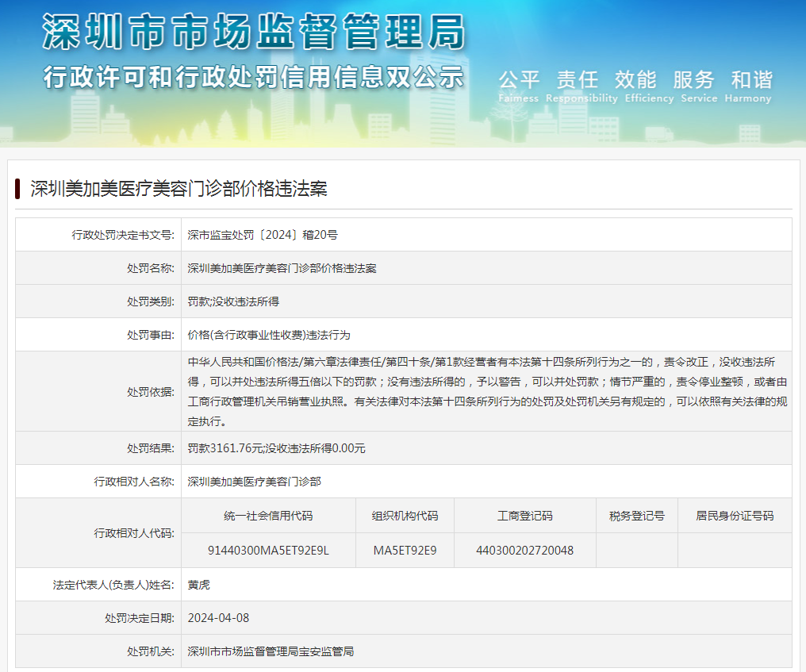Click the 行政许可和行政处罚信用信息双公示 banner subtitle
This screenshot has width=806, height=672.
(254, 77)
